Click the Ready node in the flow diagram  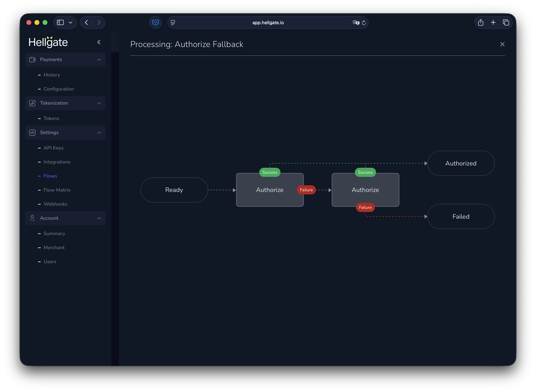(x=174, y=190)
